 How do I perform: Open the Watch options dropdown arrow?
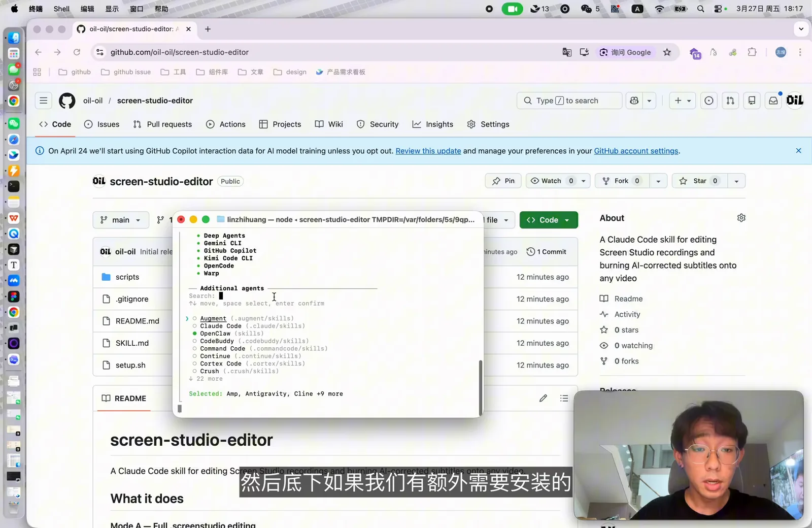coord(584,181)
